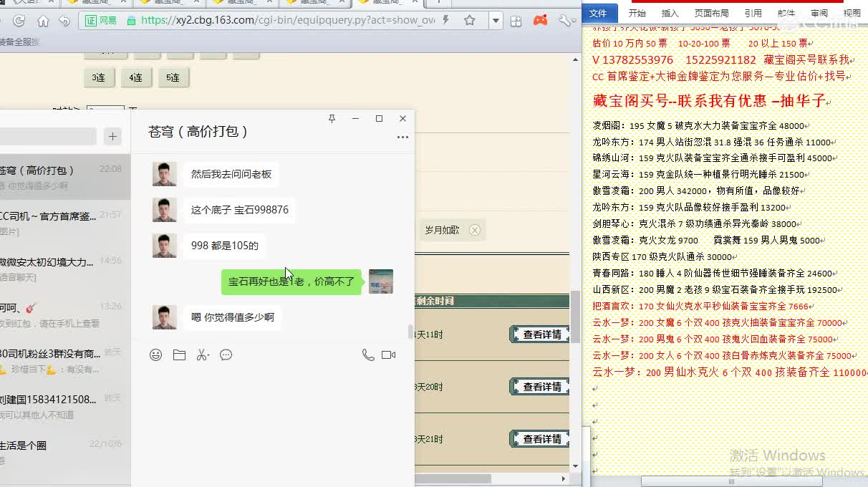Start a voice call in WeChat
The height and width of the screenshot is (487, 868).
tap(368, 355)
